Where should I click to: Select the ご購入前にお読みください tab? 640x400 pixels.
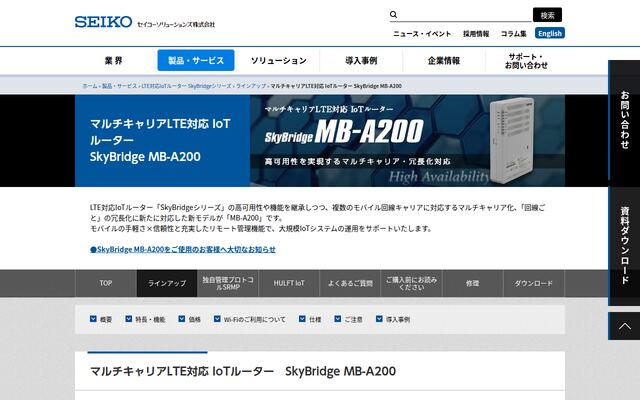[411, 283]
